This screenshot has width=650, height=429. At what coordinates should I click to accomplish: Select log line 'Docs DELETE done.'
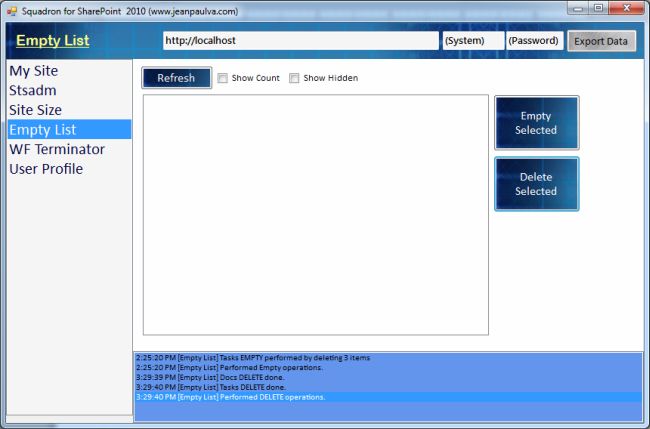388,377
